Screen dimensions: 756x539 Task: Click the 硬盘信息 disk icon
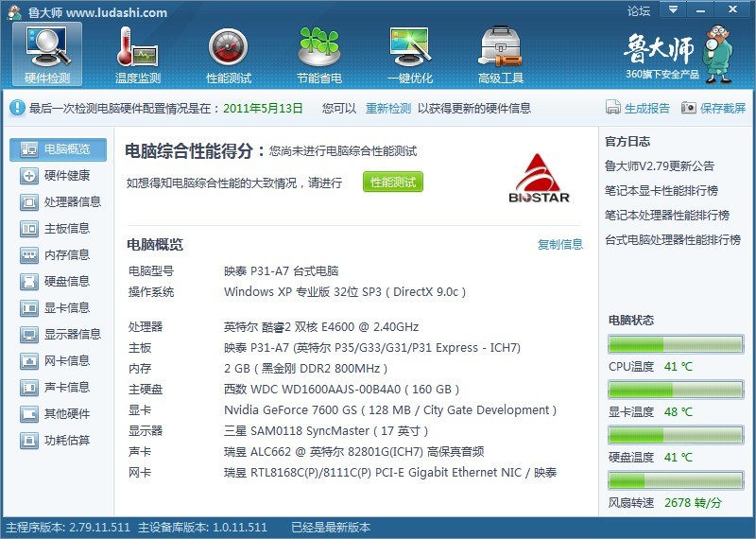click(29, 282)
